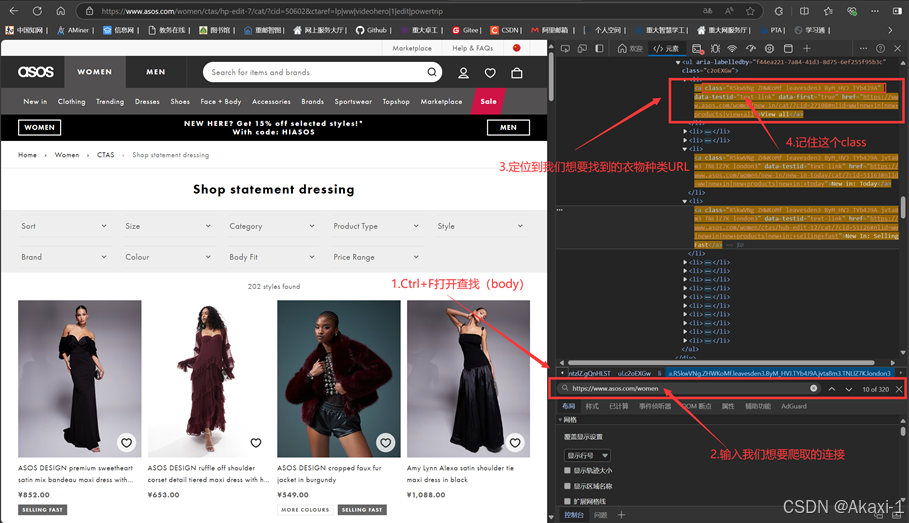Open the Colour filter dropdown
Viewport: 909px width, 523px height.
tap(168, 257)
